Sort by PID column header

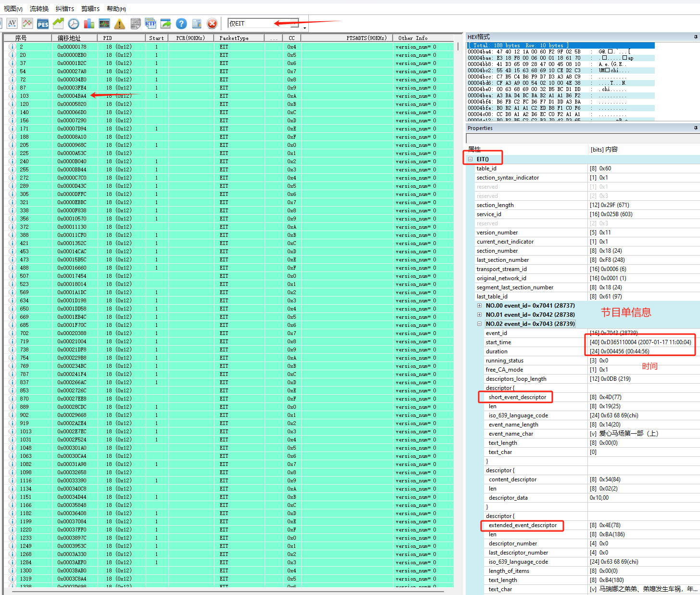[x=121, y=38]
